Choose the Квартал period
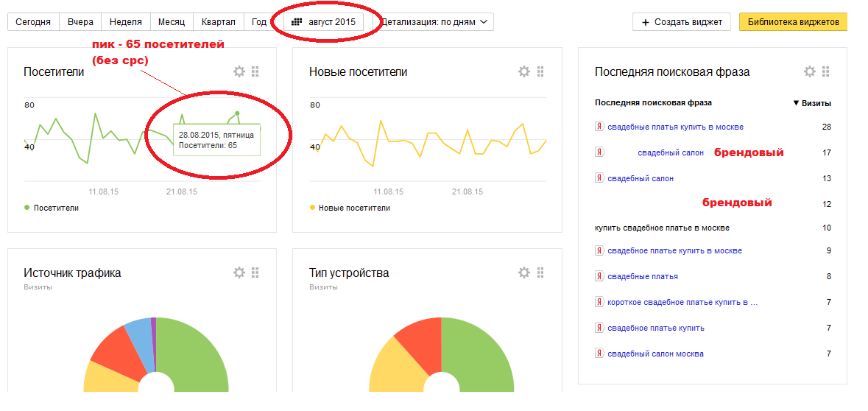The image size is (868, 411). [218, 22]
